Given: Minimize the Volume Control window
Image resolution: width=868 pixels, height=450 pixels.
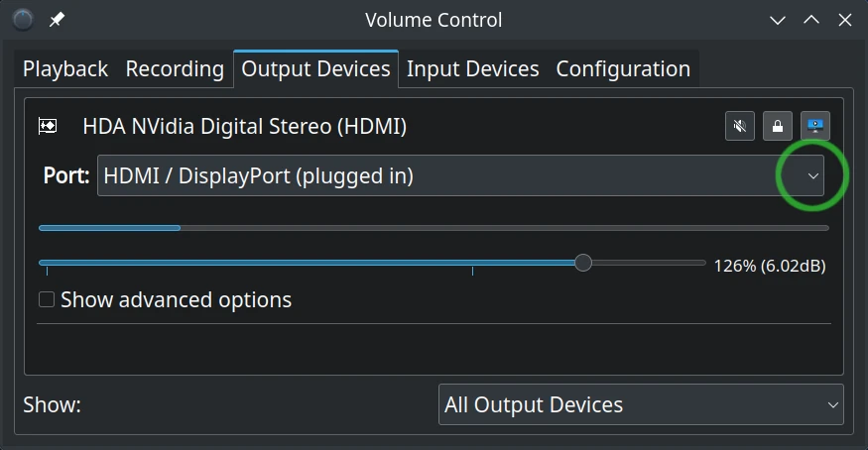Looking at the screenshot, I should click(778, 21).
